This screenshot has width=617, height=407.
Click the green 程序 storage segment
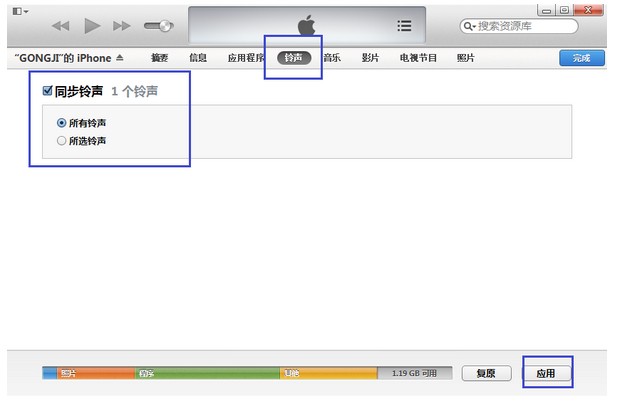[x=207, y=373]
